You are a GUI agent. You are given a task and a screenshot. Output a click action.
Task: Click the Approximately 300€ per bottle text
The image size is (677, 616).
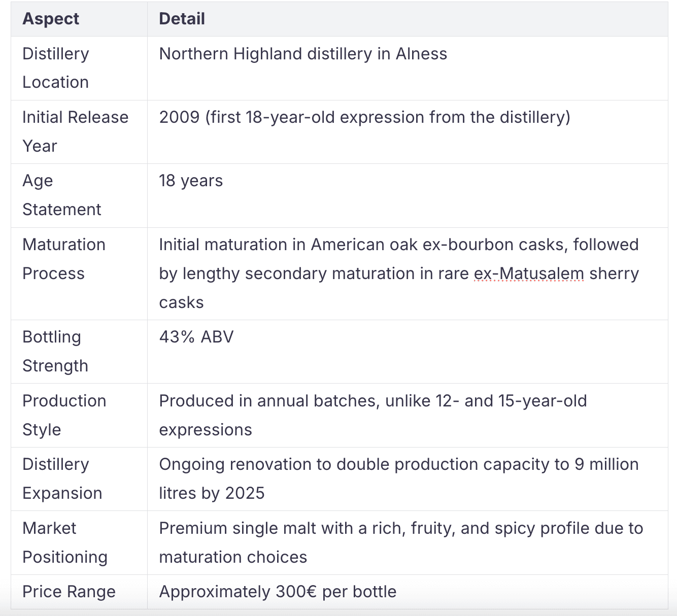coord(278,592)
